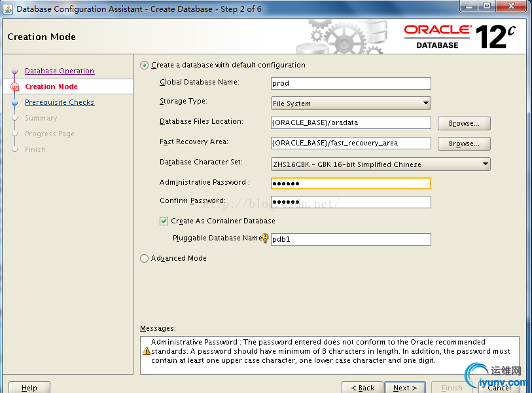The image size is (532, 393).
Task: Browse for Database Files Location
Action: coord(464,123)
